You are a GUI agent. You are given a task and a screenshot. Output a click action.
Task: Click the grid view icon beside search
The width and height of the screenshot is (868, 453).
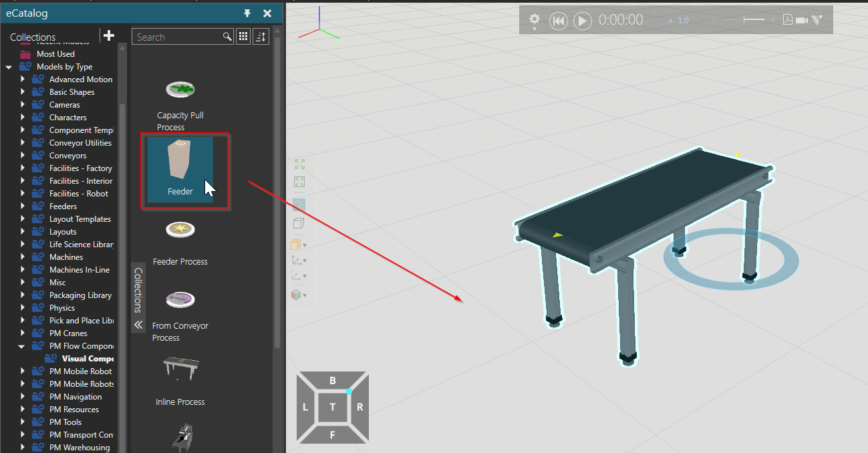(x=243, y=36)
